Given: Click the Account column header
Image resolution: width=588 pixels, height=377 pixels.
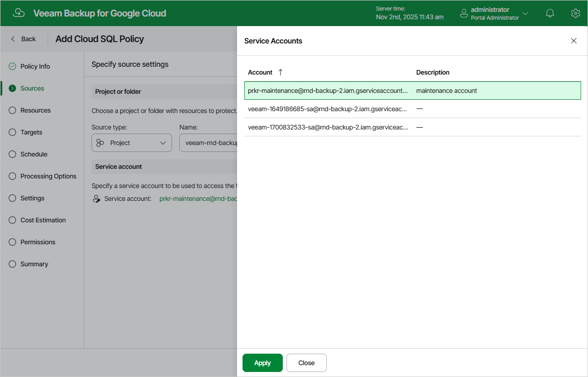Looking at the screenshot, I should click(260, 72).
